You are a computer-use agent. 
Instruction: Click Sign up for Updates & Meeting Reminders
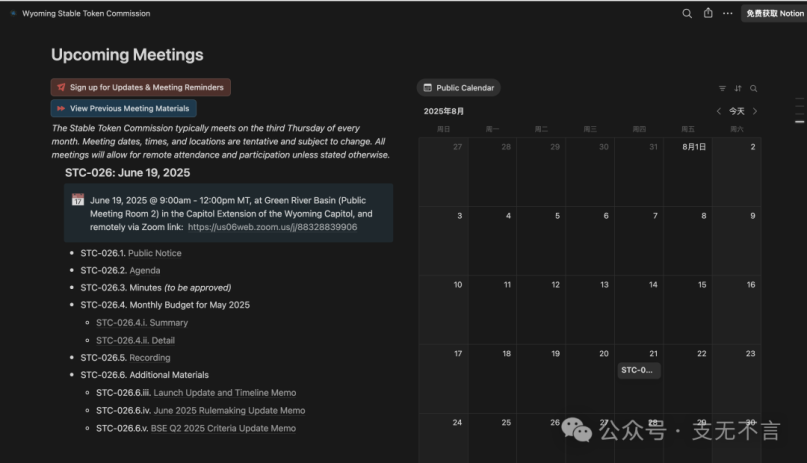click(x=141, y=87)
